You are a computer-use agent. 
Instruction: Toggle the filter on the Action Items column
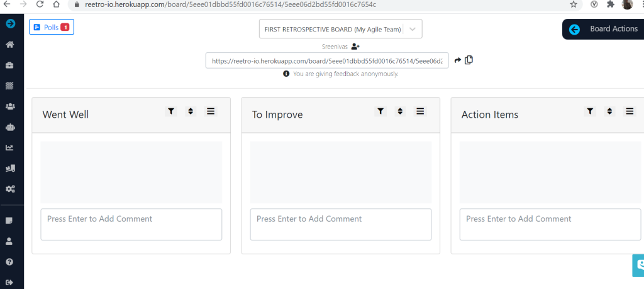pos(590,111)
